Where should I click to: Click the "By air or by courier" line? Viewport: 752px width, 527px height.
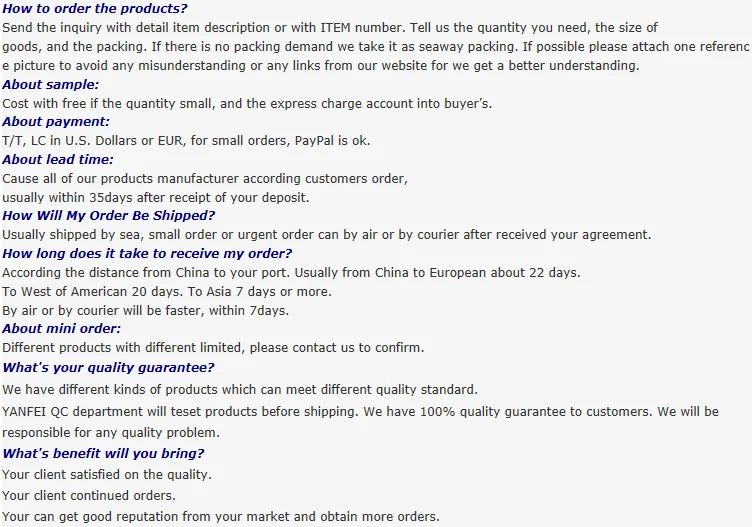(145, 310)
